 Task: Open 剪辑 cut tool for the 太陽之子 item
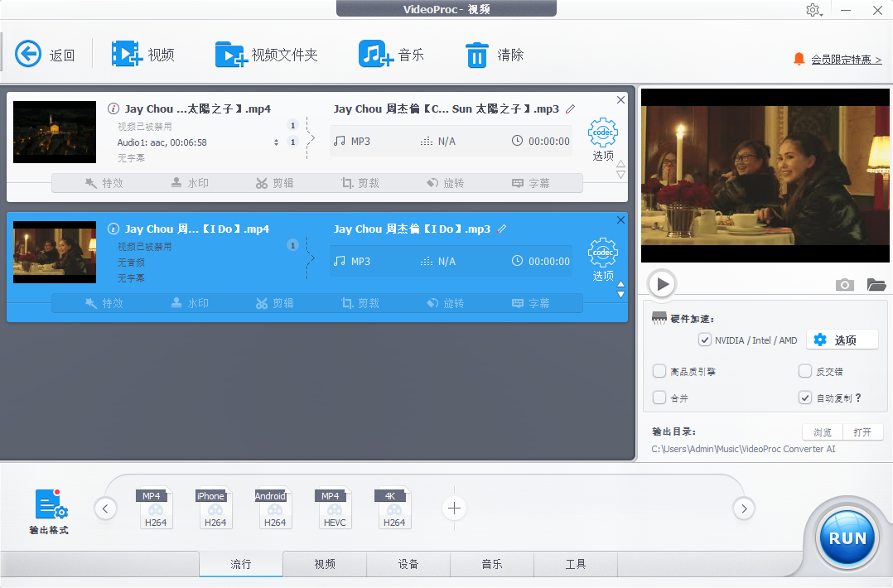point(274,183)
